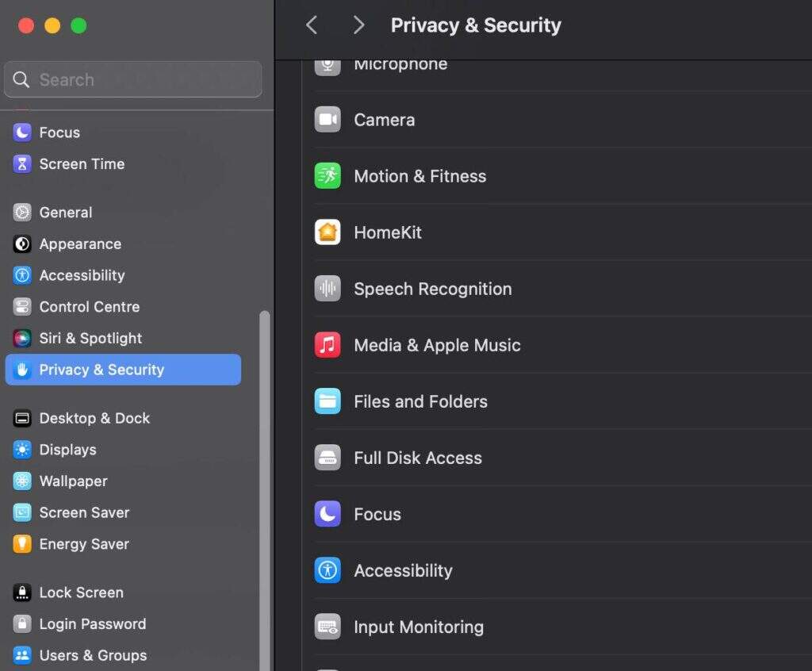Go forward using the right chevron

(x=358, y=25)
